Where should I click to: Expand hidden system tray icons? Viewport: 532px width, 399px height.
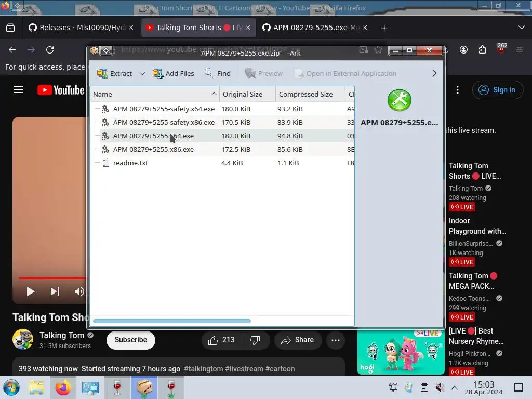[x=455, y=388]
